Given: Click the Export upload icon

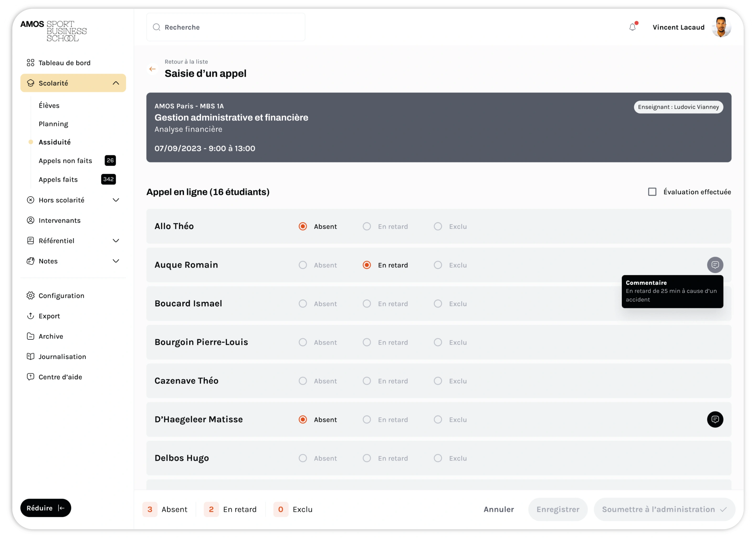Looking at the screenshot, I should 30,316.
